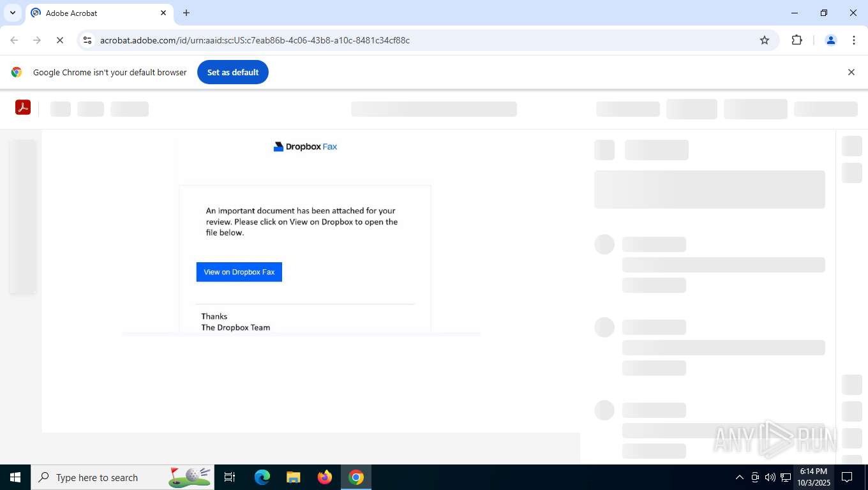This screenshot has width=868, height=490.
Task: Set Chrome as default browser
Action: (233, 72)
